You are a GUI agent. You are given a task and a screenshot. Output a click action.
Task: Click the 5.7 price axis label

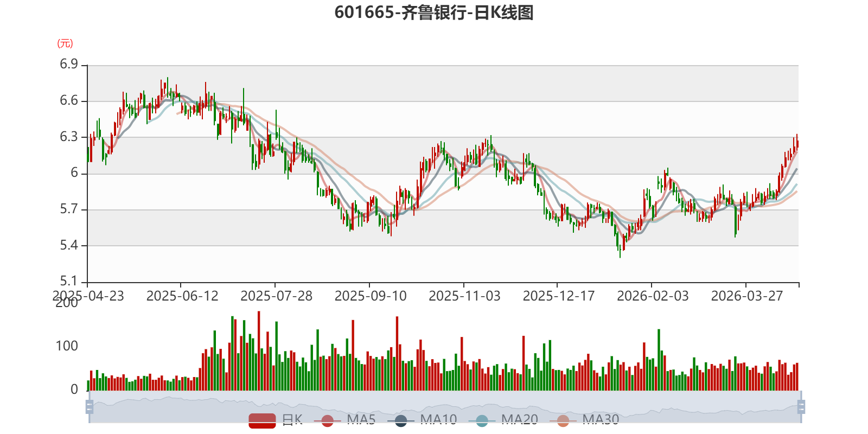coord(69,209)
